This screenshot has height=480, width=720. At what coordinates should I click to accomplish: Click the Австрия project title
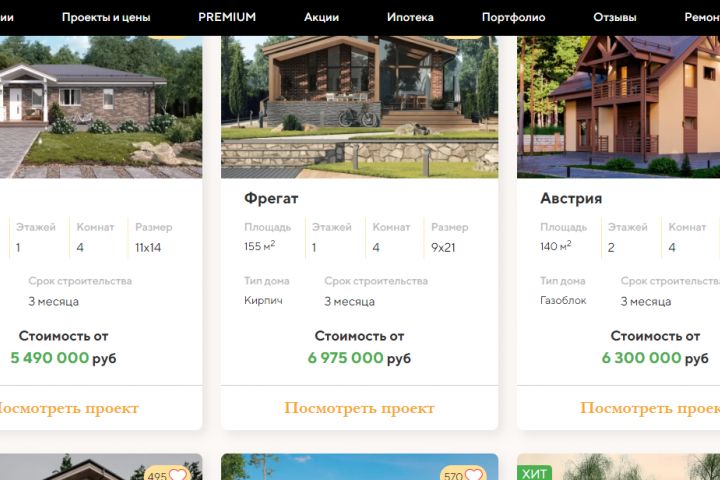(x=571, y=198)
